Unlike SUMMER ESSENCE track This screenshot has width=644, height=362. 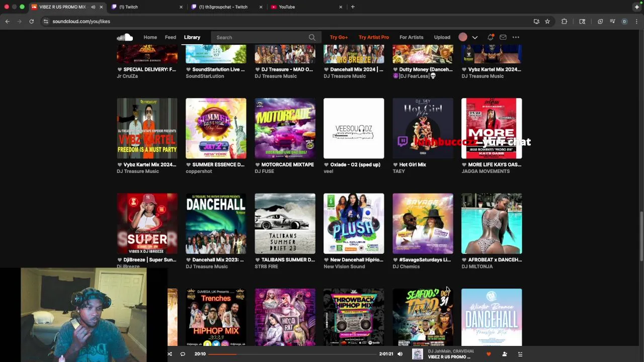point(189,165)
